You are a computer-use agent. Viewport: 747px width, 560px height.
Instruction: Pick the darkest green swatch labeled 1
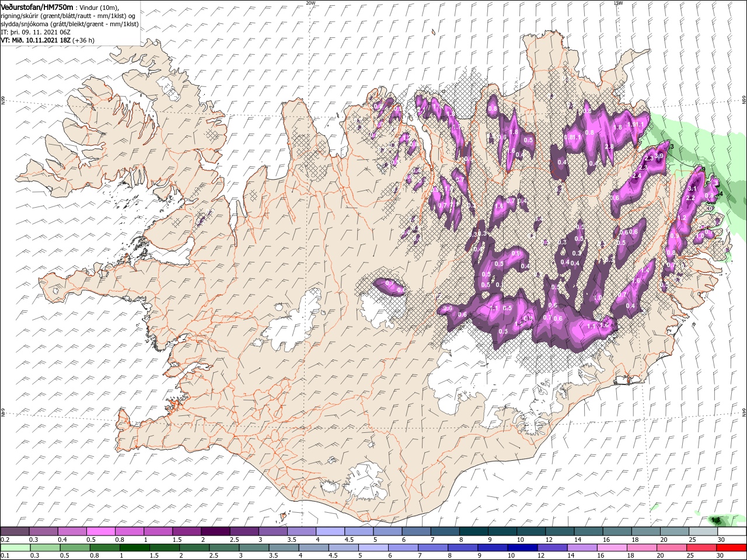[x=135, y=548]
